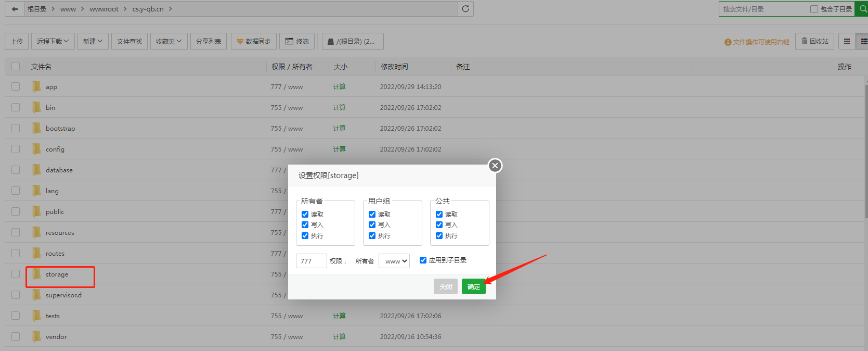This screenshot has width=868, height=351.
Task: Switch to list view layout
Action: 862,41
